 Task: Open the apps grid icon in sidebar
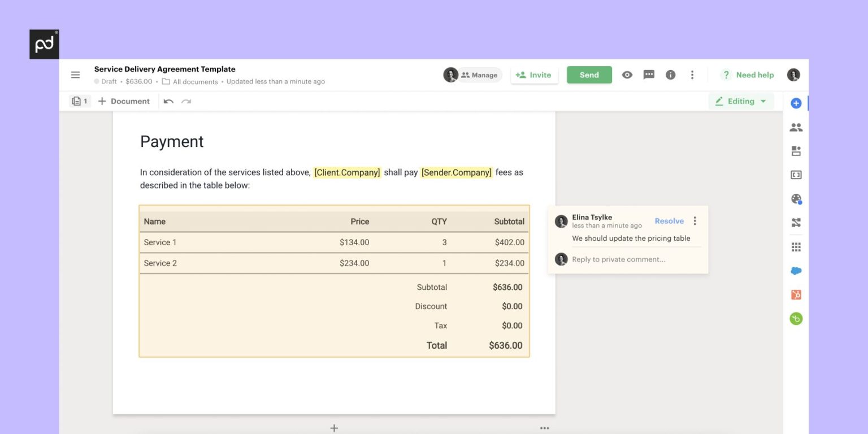point(796,247)
